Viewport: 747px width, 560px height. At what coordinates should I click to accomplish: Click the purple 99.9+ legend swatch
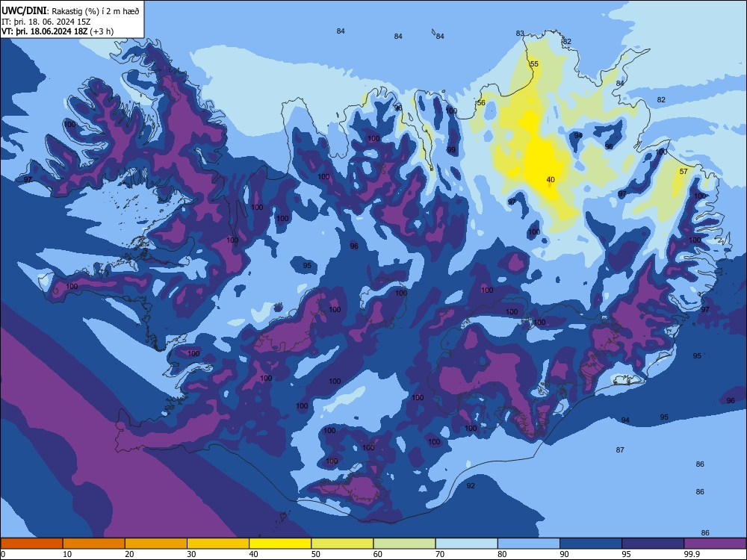point(715,544)
